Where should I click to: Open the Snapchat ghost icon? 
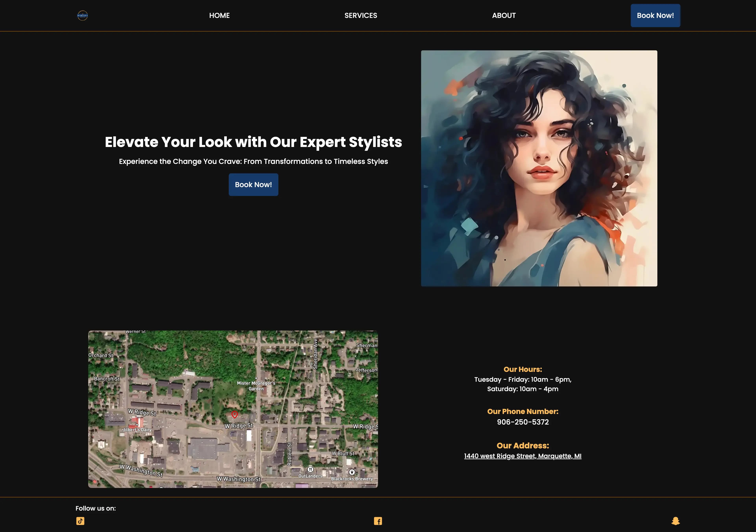(675, 521)
